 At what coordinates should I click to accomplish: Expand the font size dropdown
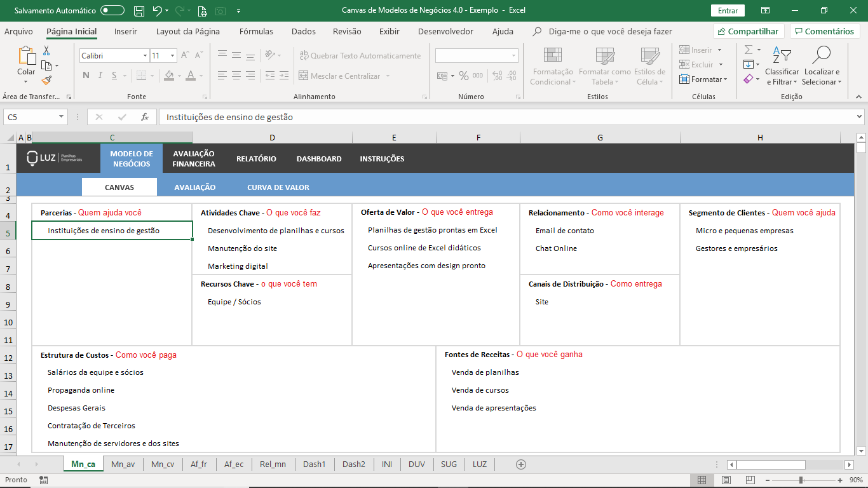click(172, 56)
